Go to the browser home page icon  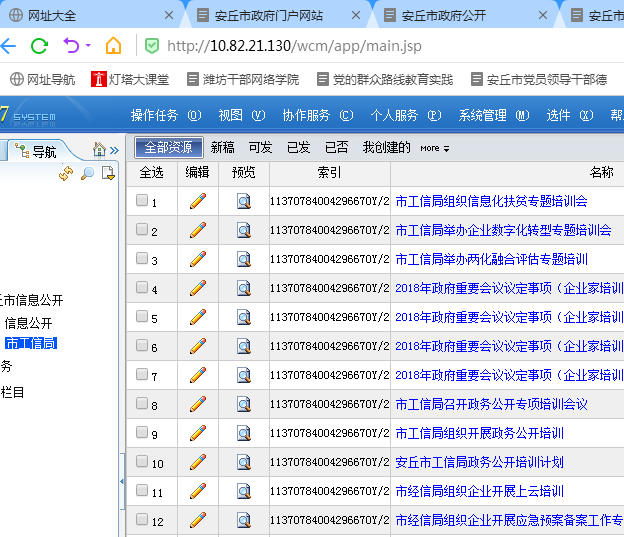(x=113, y=45)
